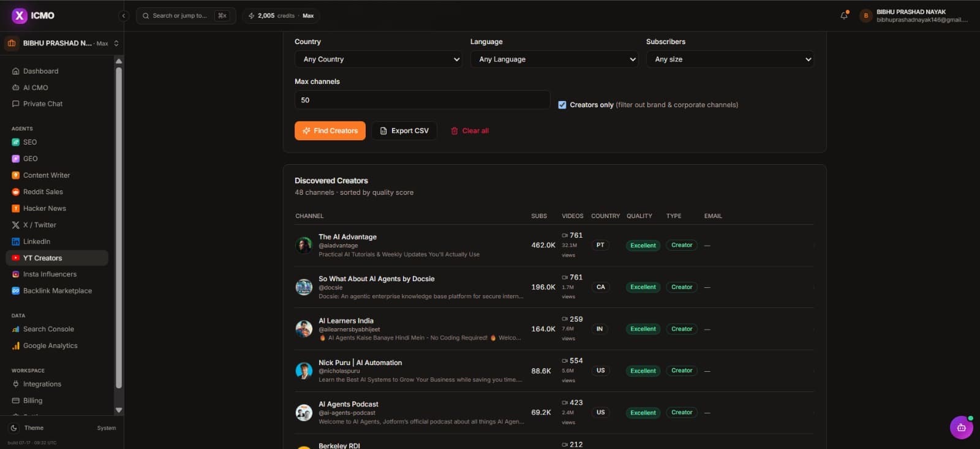This screenshot has height=449, width=980.
Task: Click the Google Analytics bar chart icon
Action: point(16,345)
